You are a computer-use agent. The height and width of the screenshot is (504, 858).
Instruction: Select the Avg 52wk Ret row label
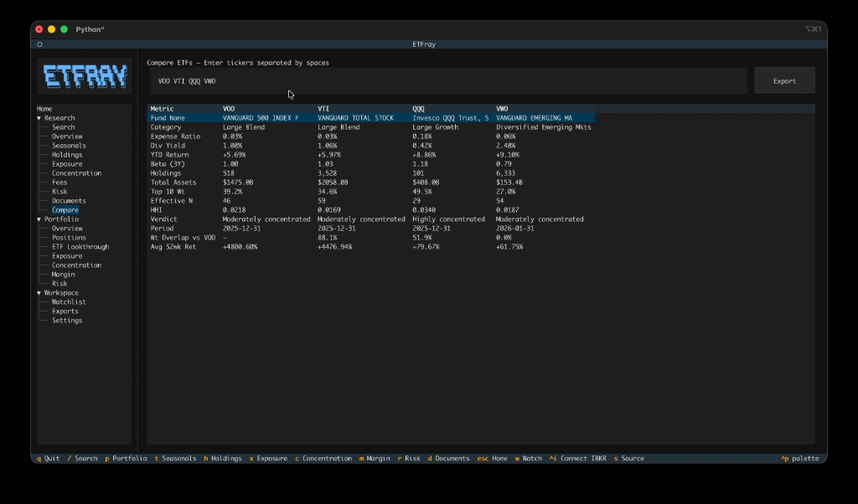[173, 247]
